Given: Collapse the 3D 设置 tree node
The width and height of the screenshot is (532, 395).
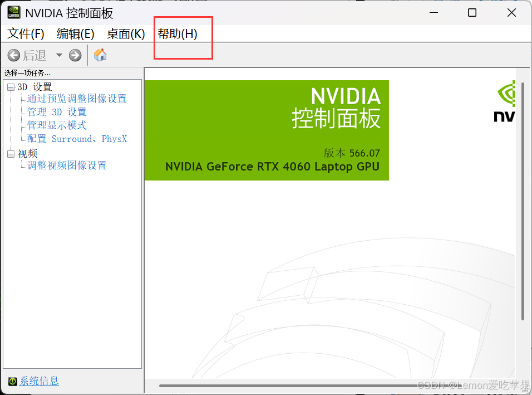Looking at the screenshot, I should [x=11, y=87].
